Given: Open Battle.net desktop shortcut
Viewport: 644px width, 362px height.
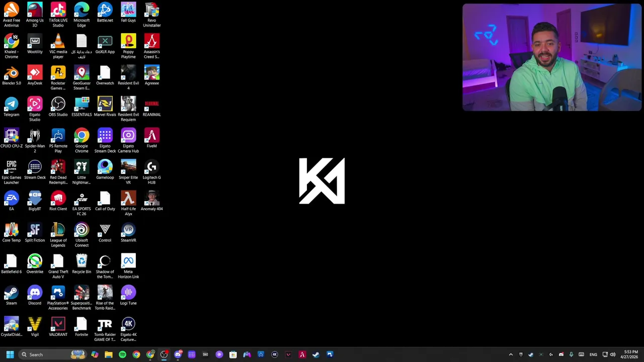Looking at the screenshot, I should click(105, 13).
